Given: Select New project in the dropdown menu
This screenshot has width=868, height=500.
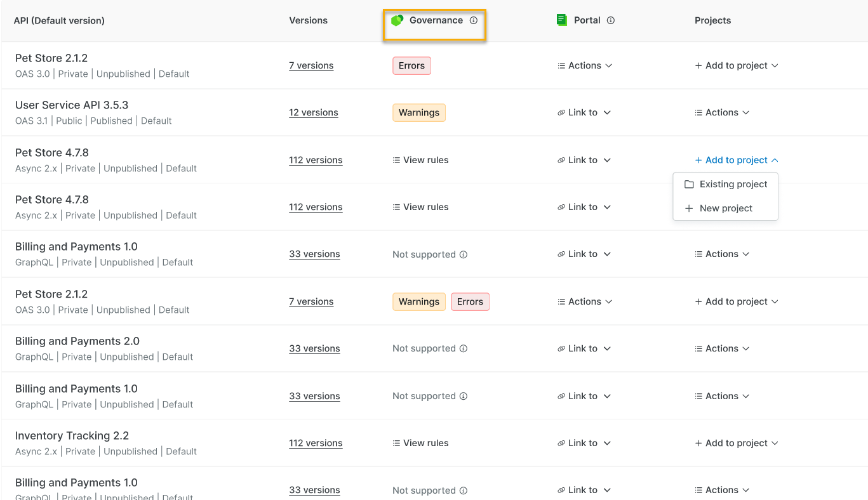Looking at the screenshot, I should pos(726,208).
